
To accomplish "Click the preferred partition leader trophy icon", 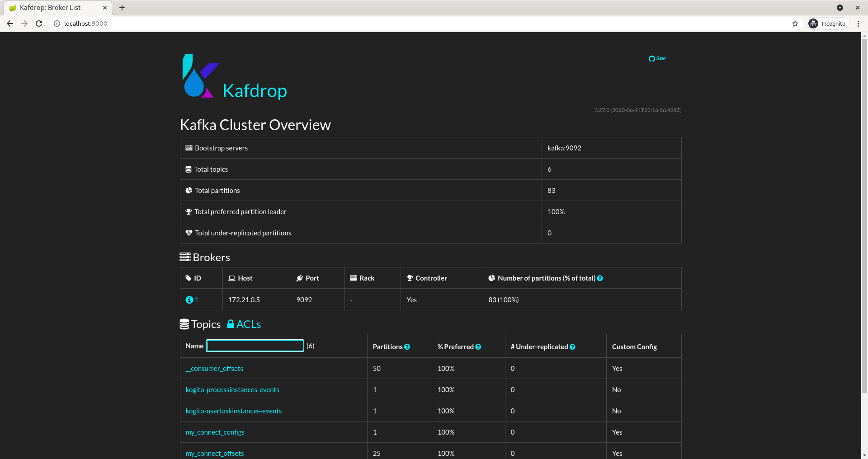I will [189, 211].
